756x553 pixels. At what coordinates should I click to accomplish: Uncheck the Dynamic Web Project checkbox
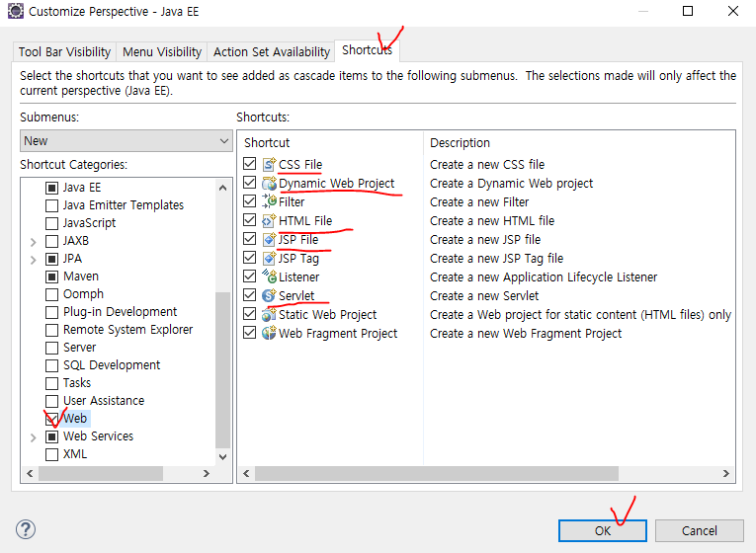pyautogui.click(x=249, y=183)
